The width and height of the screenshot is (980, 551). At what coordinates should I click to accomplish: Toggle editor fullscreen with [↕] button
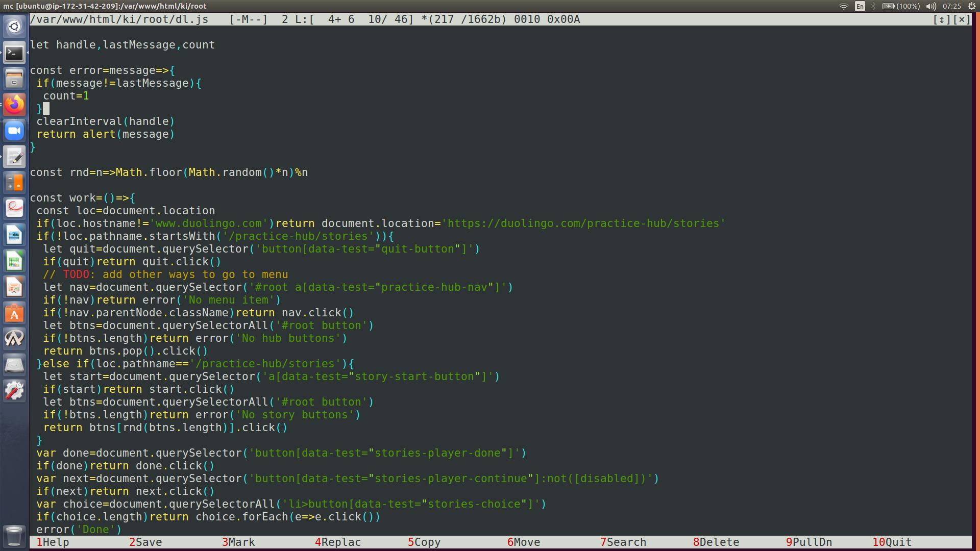coord(942,19)
